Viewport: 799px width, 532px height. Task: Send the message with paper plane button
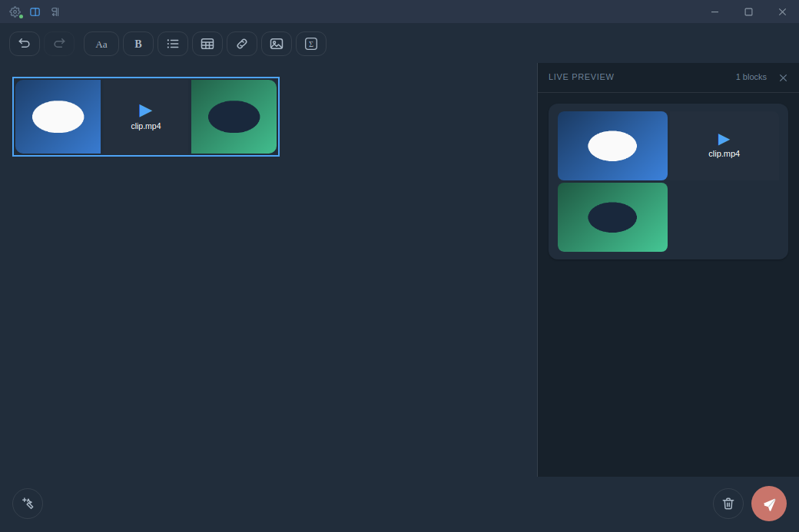tap(769, 504)
